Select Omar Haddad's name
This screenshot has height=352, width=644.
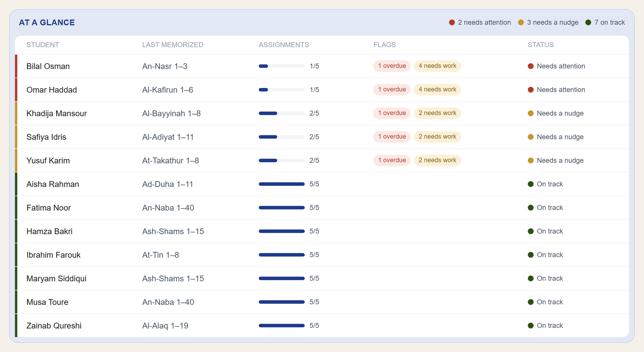pos(52,90)
